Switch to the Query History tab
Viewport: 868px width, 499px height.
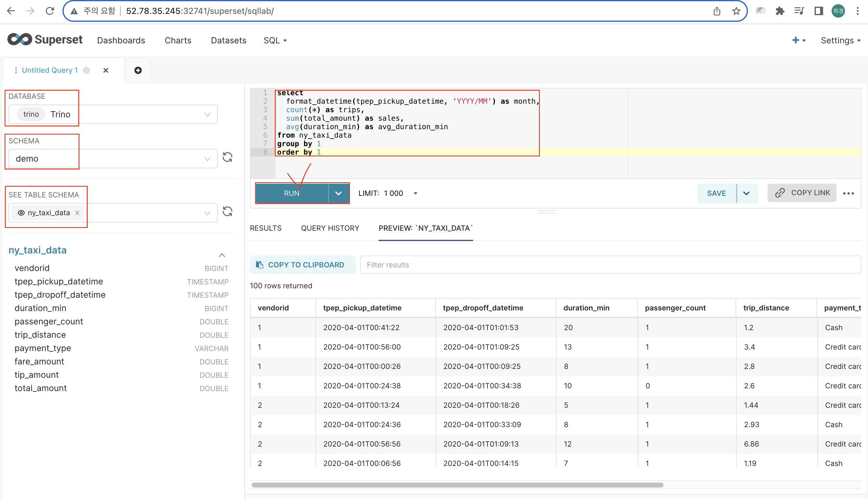click(x=330, y=228)
